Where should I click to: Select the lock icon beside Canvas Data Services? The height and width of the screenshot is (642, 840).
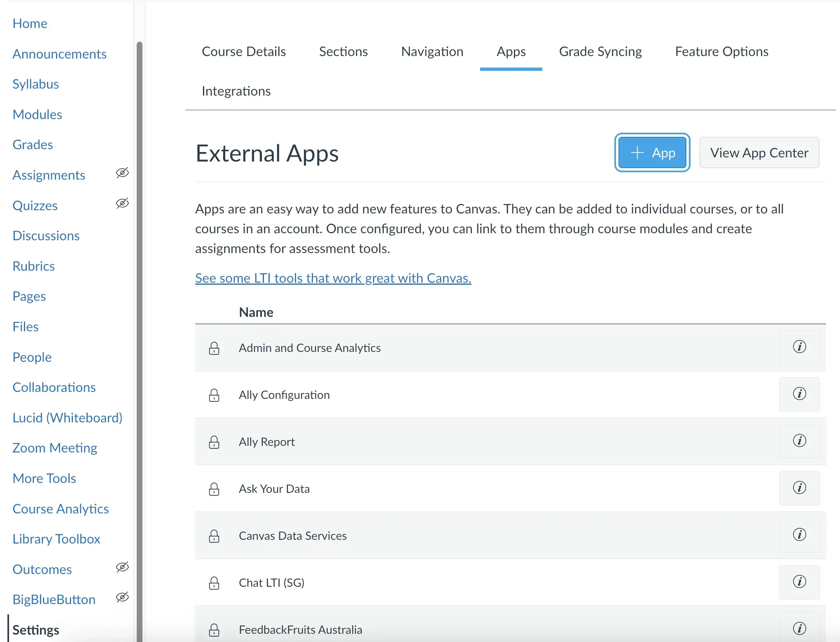click(x=214, y=537)
